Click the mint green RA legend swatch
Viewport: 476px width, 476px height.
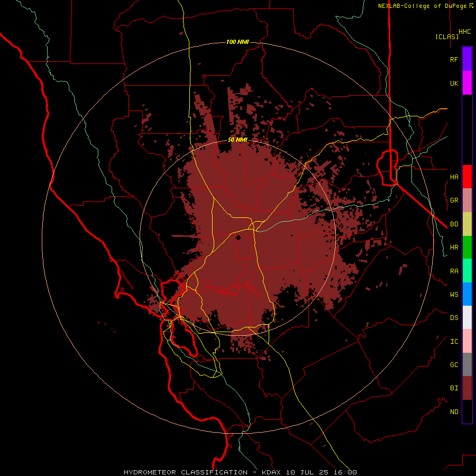[x=467, y=271]
